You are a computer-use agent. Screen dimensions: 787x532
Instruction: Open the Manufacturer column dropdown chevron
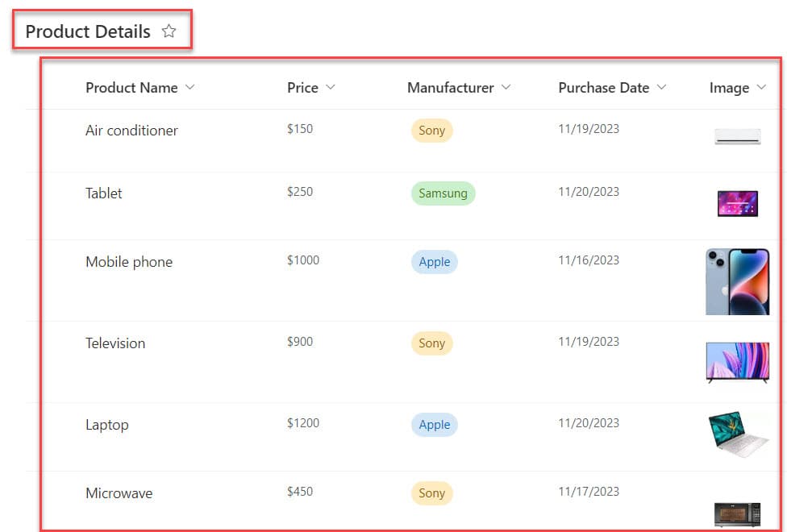coord(506,87)
